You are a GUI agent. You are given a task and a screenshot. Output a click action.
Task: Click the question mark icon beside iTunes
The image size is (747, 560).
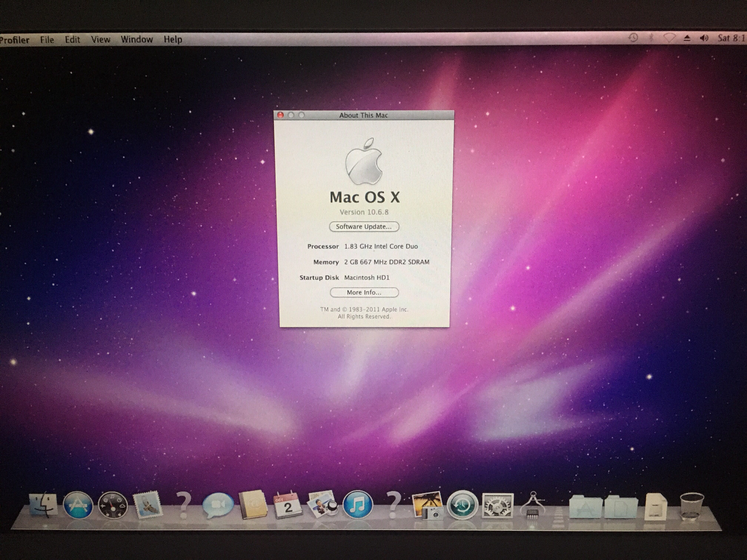point(394,505)
